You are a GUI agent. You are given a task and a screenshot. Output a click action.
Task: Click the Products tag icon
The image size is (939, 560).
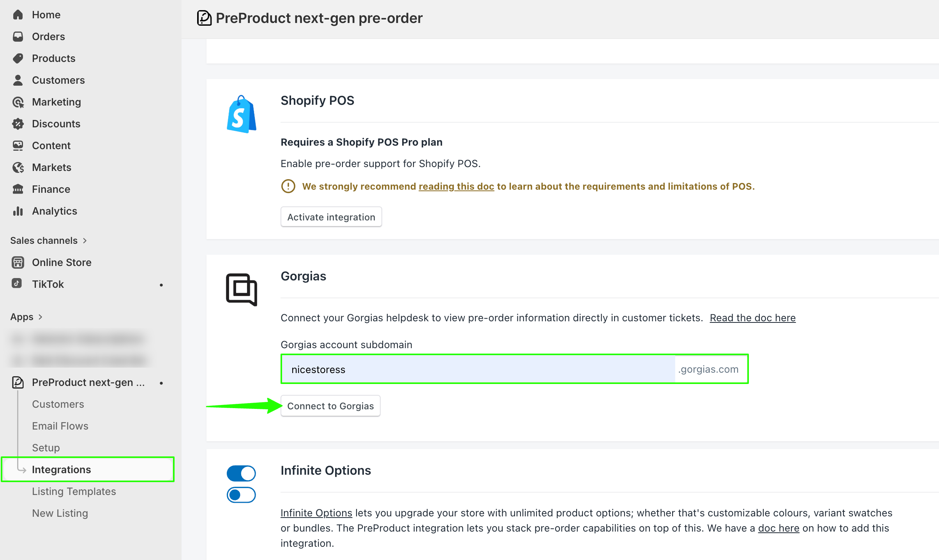pos(18,58)
